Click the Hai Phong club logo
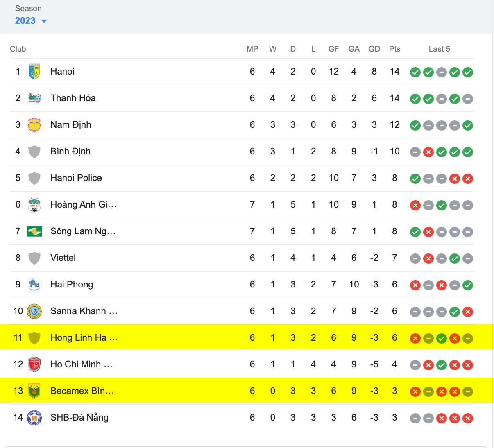Screen dimensions: 494x448 point(34,285)
